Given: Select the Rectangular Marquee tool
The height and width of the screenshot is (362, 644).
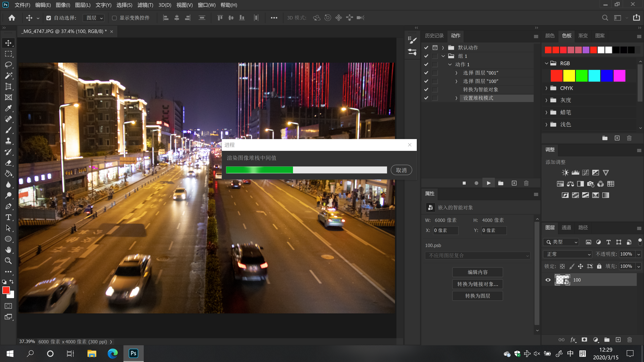Looking at the screenshot, I should (8, 54).
